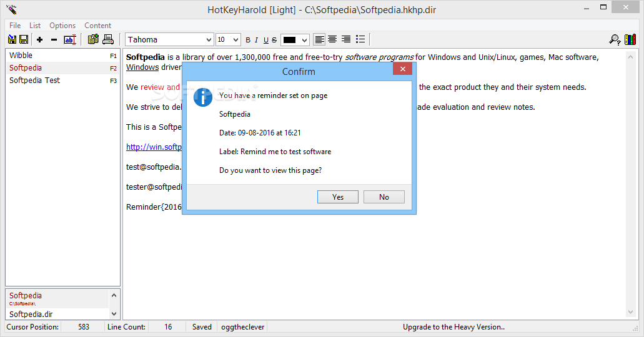Click the black text color swatch
The width and height of the screenshot is (644, 337).
tap(290, 40)
